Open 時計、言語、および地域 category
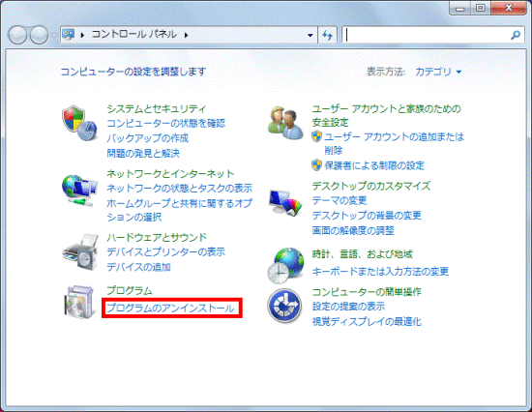The width and height of the screenshot is (532, 412). click(x=362, y=254)
